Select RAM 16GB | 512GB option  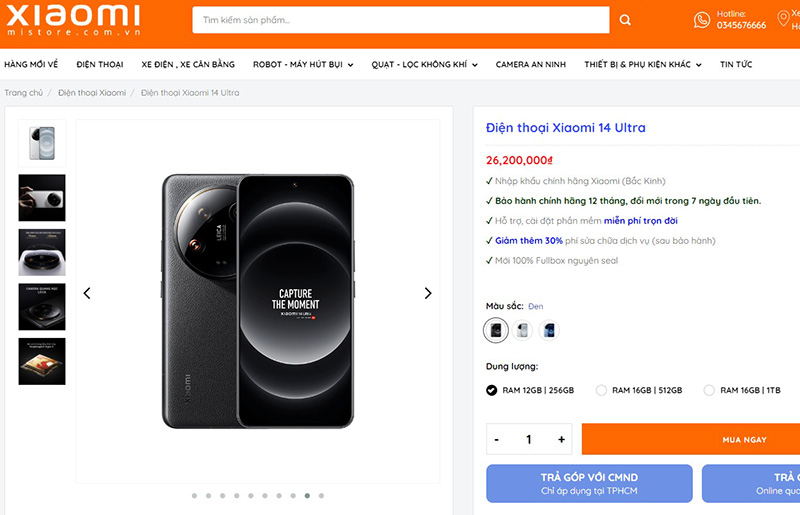639,390
